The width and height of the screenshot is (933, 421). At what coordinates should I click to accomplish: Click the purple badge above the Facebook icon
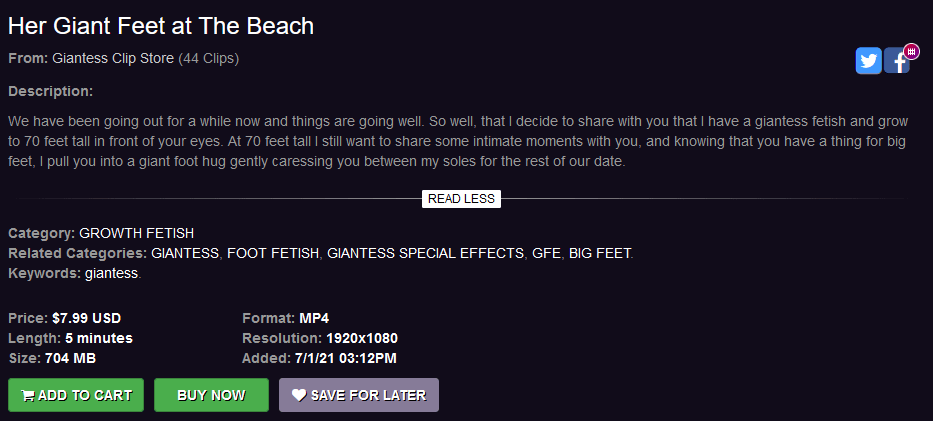coord(911,51)
